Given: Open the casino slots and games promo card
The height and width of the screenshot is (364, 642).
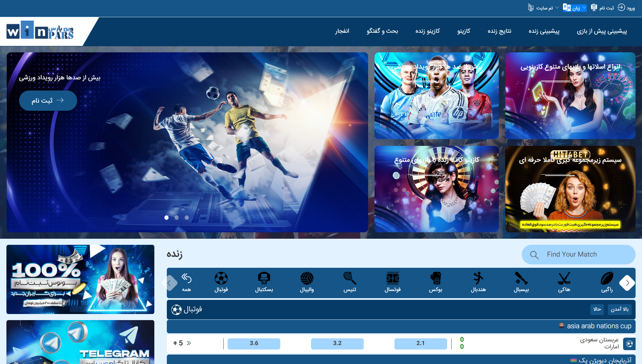Looking at the screenshot, I should click(570, 96).
